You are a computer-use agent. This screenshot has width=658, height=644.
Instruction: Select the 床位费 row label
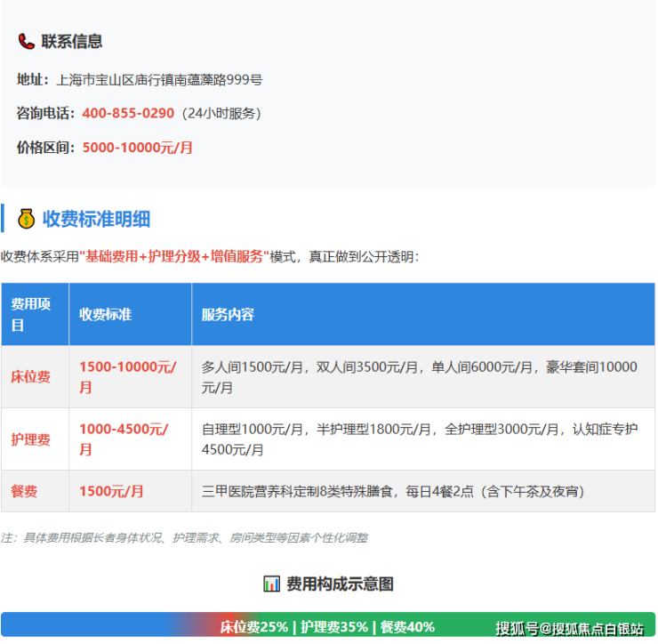[30, 377]
